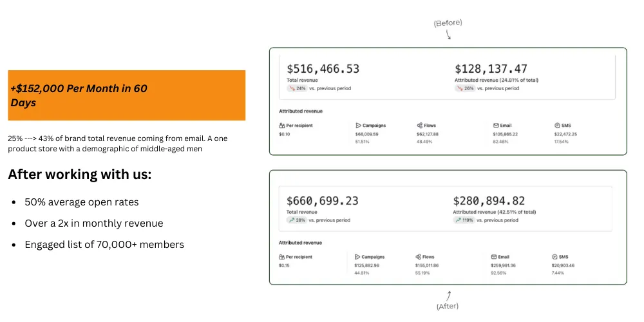Click the Per recipient icon above $0.10
The image size is (644, 322).
tap(282, 126)
